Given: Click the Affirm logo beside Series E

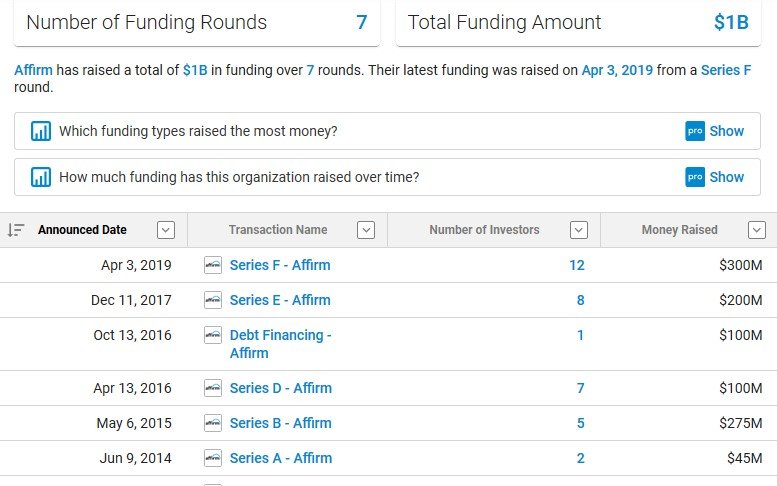Looking at the screenshot, I should [x=213, y=300].
